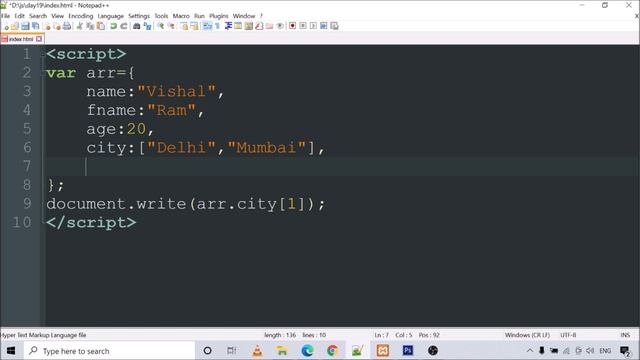Click the Print toolbar icon
Image resolution: width=640 pixels, height=360 pixels.
(67, 26)
